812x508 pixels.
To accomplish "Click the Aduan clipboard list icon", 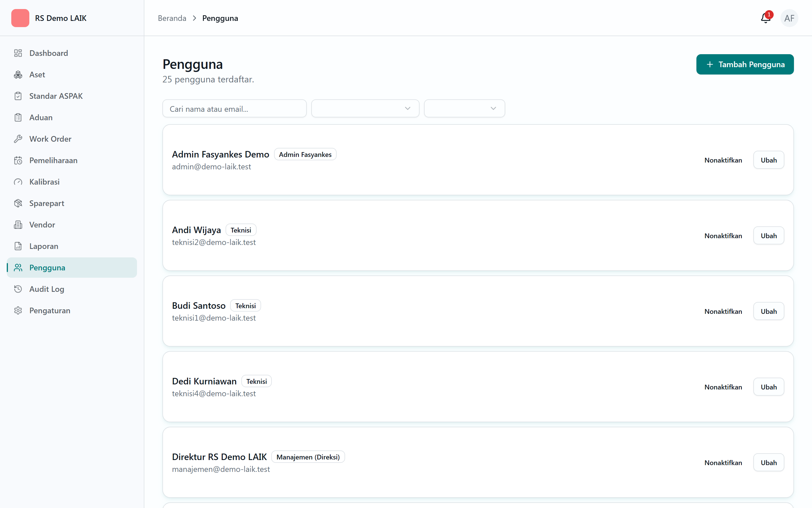I will click(18, 118).
